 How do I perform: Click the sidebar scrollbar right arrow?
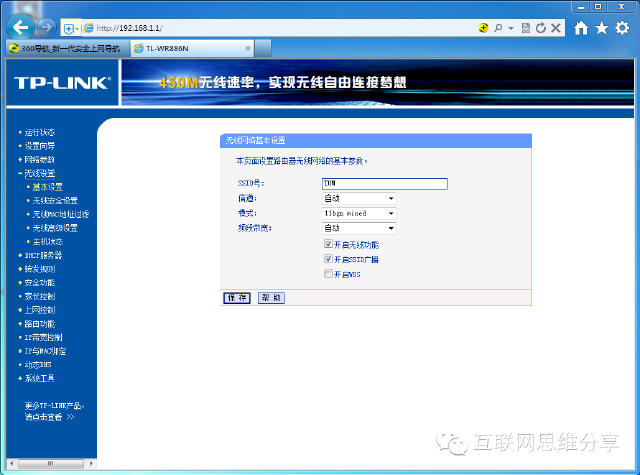point(91,464)
